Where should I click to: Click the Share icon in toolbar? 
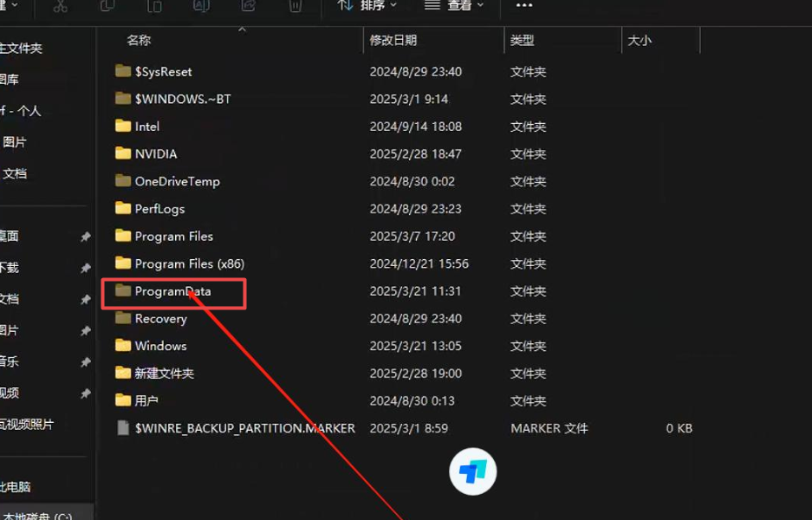point(248,5)
